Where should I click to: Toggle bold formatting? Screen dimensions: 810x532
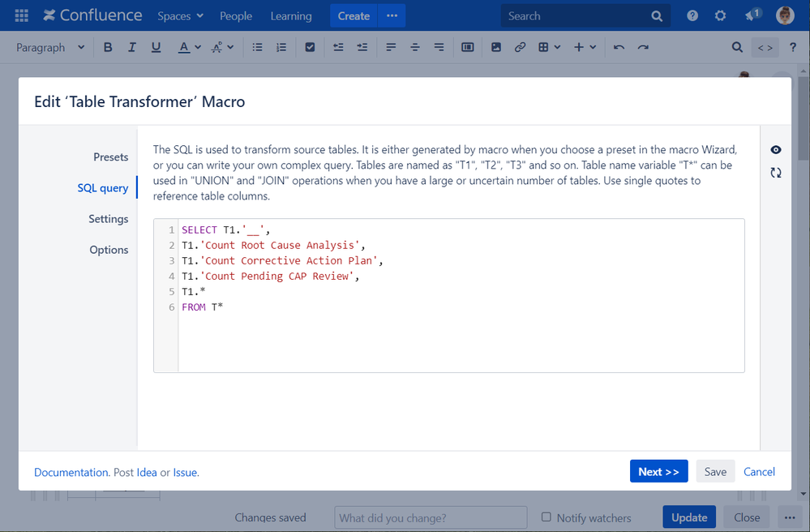click(108, 48)
